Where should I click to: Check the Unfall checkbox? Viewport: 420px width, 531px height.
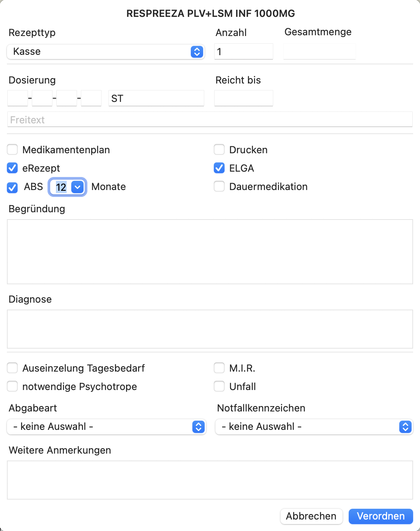coord(219,386)
